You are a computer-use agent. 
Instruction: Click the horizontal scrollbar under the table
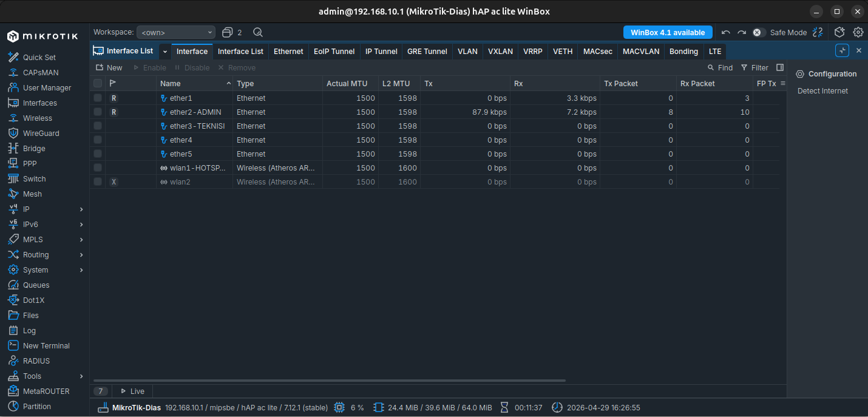coord(329,381)
